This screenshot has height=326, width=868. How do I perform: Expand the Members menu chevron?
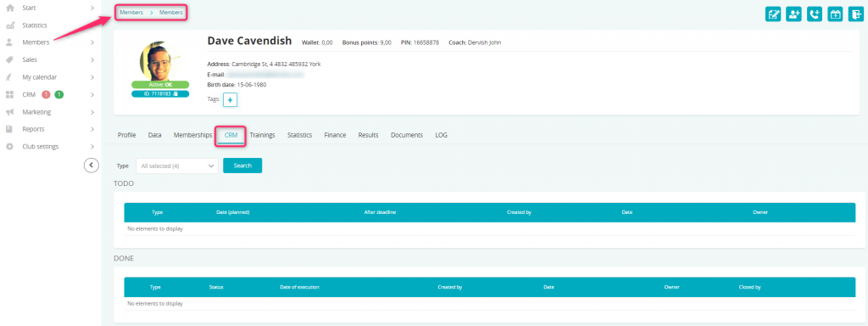(92, 42)
